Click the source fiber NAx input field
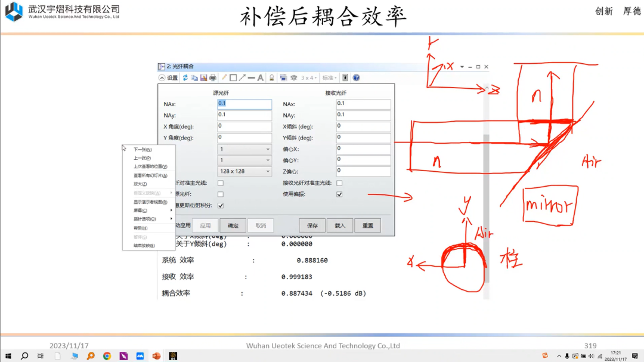Image resolution: width=644 pixels, height=362 pixels. (x=244, y=104)
